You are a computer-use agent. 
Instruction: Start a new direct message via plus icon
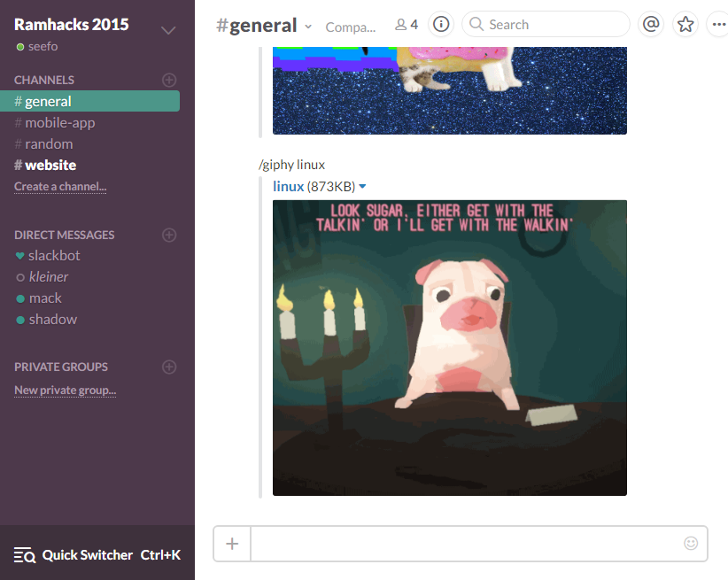pyautogui.click(x=169, y=235)
